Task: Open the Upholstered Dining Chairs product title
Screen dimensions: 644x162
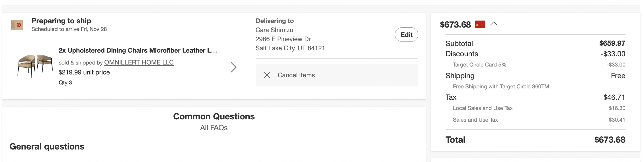Action: coord(138,51)
